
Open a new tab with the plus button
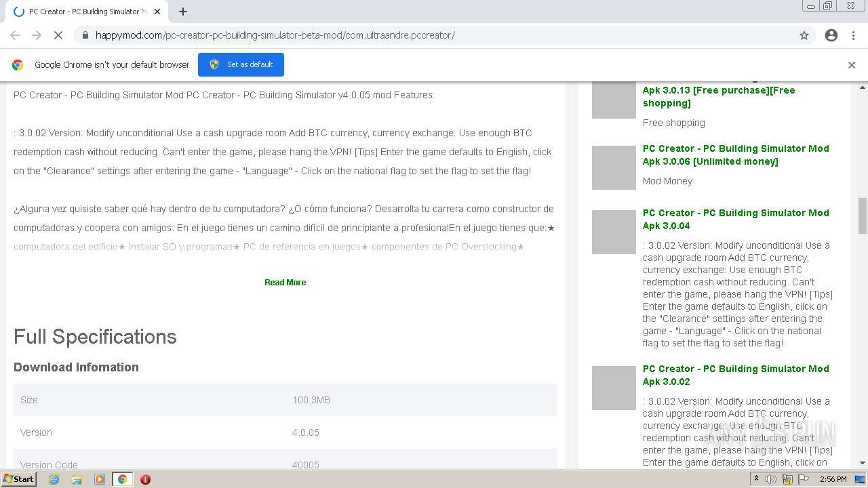(183, 12)
